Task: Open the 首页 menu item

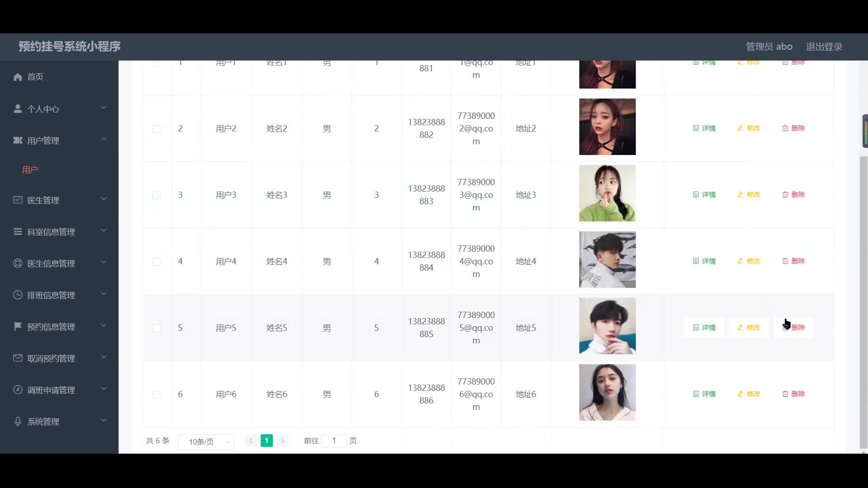Action: tap(59, 77)
